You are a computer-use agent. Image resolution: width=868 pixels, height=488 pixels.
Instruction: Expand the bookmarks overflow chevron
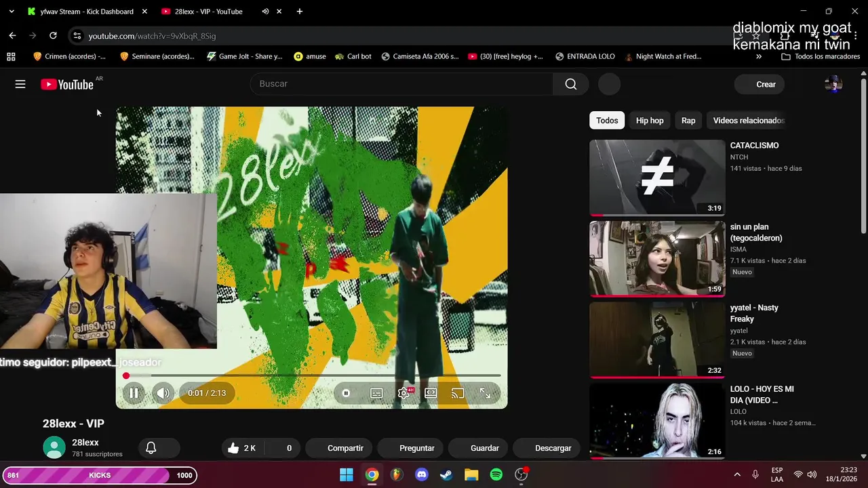click(758, 56)
